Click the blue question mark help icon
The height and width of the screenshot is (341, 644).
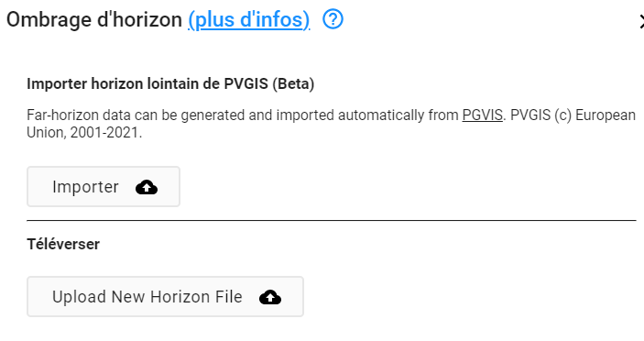click(x=333, y=19)
